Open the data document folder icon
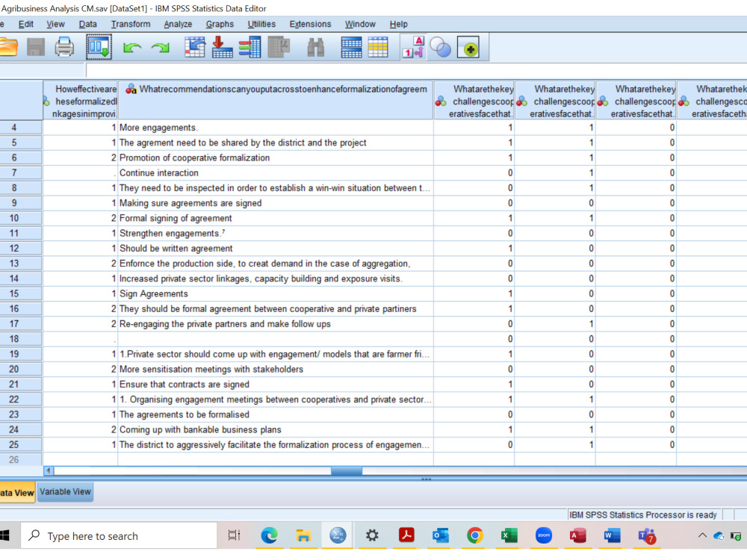The image size is (747, 560). tap(8, 47)
